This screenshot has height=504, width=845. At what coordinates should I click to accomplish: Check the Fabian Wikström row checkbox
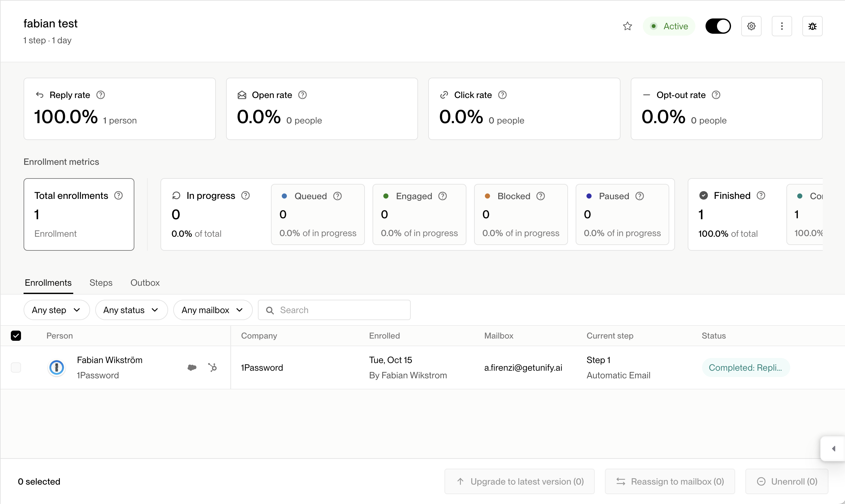16,367
